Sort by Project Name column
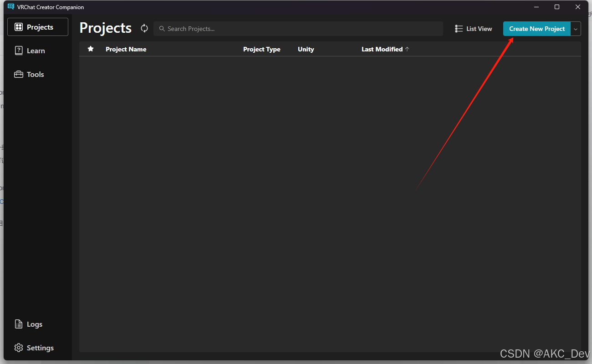 126,49
